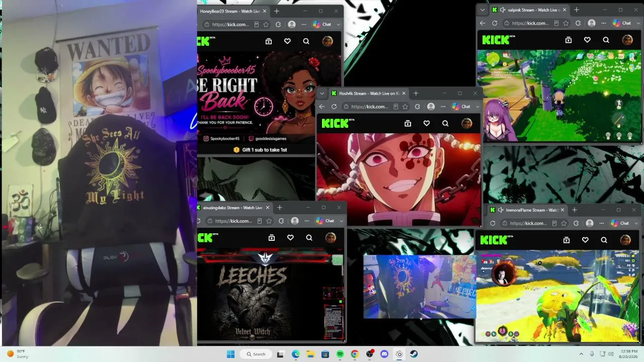Viewport: 644px width, 362px height.
Task: Open Kick search in abuzingdabz window
Action: tap(309, 238)
